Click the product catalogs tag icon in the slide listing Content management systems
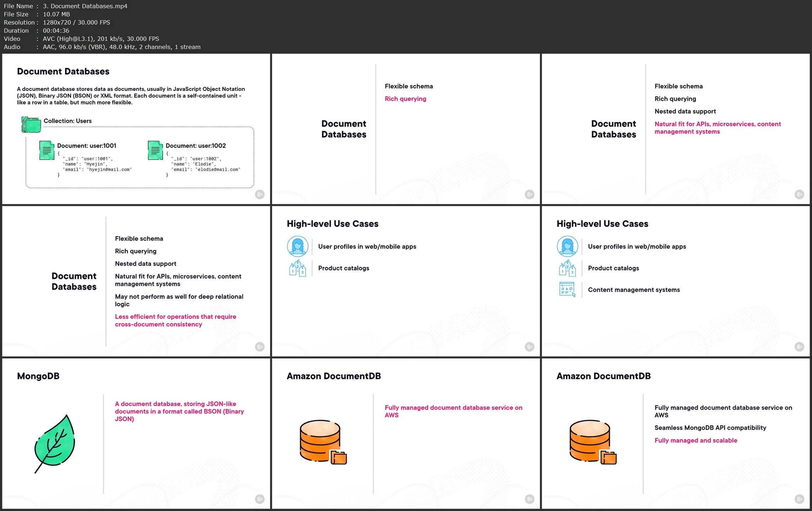 [567, 268]
